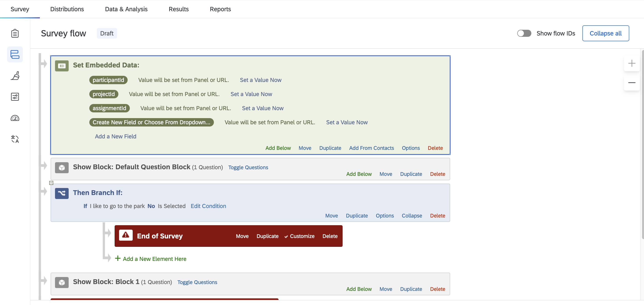Click plus icon beside Add New Element
The width and height of the screenshot is (644, 305).
[x=117, y=258]
